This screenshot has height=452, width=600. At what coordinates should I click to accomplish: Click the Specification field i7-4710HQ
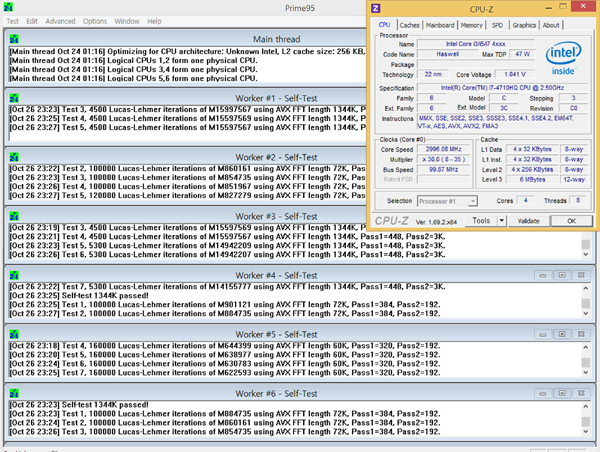(x=502, y=88)
